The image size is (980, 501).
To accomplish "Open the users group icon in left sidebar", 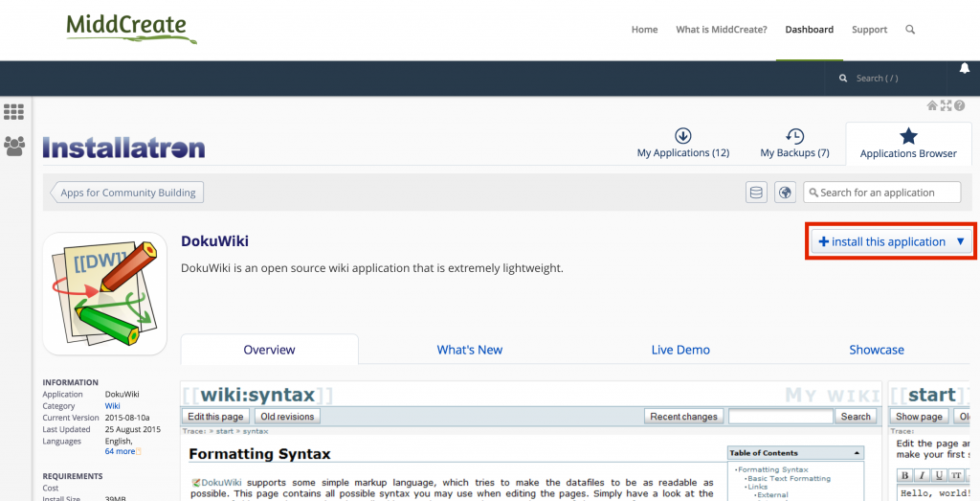I will [14, 147].
